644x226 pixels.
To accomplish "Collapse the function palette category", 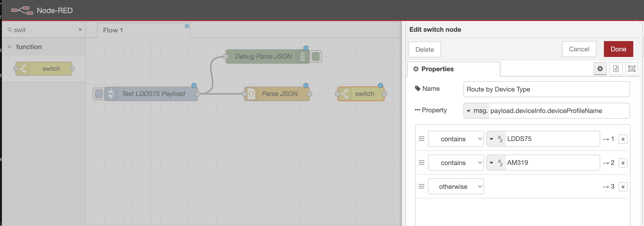I will pyautogui.click(x=10, y=47).
